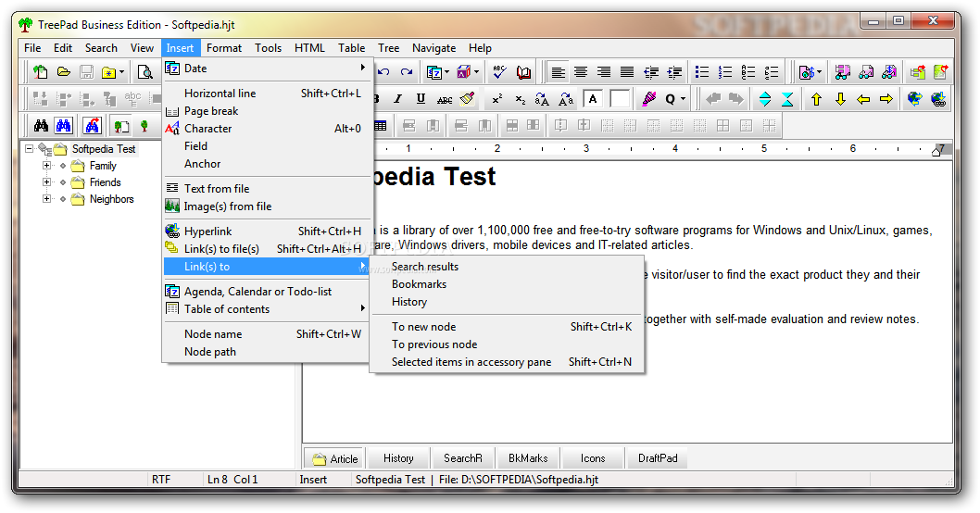Click the globe with arrows icon
This screenshot has width=980, height=513.
click(x=914, y=99)
